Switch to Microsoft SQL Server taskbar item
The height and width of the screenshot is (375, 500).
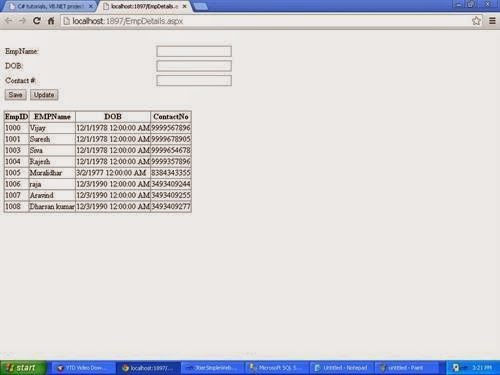click(277, 368)
